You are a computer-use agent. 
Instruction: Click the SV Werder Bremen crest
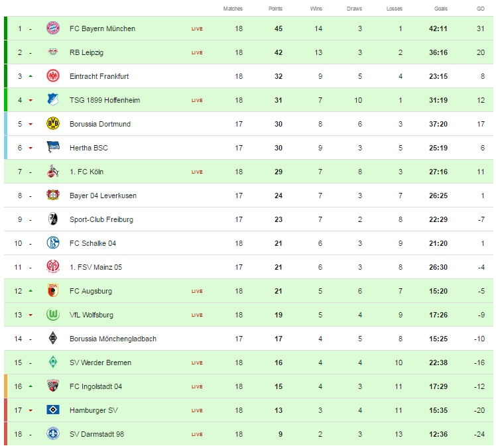coord(53,363)
